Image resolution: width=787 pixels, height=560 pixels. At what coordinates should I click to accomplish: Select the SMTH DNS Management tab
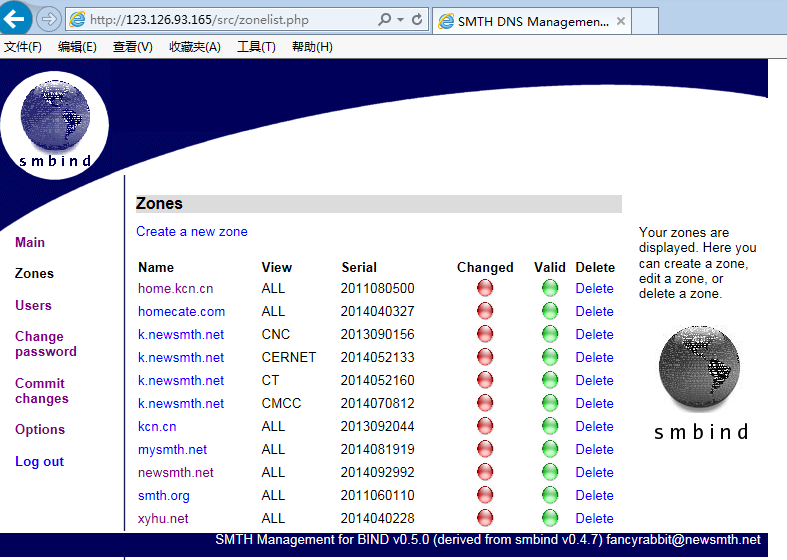pos(532,21)
